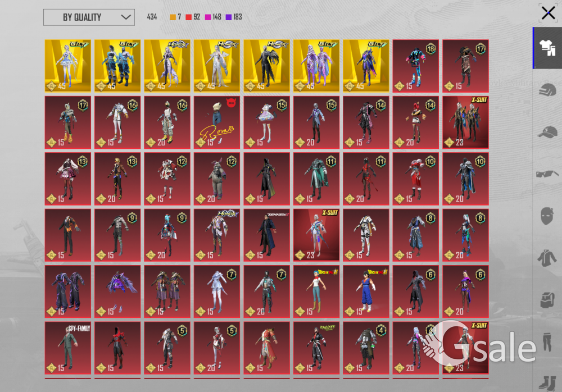Select X-Suit outfit in the second row
The width and height of the screenshot is (562, 392).
(x=465, y=122)
